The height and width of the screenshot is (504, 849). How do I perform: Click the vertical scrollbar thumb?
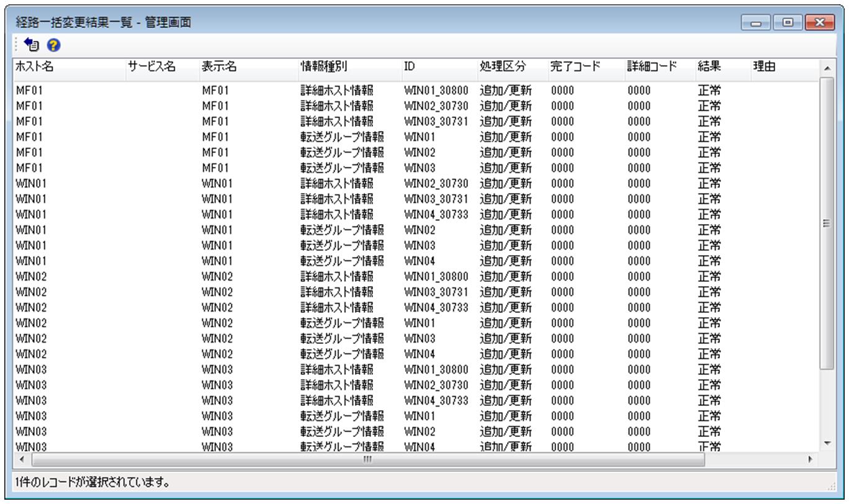(x=827, y=223)
